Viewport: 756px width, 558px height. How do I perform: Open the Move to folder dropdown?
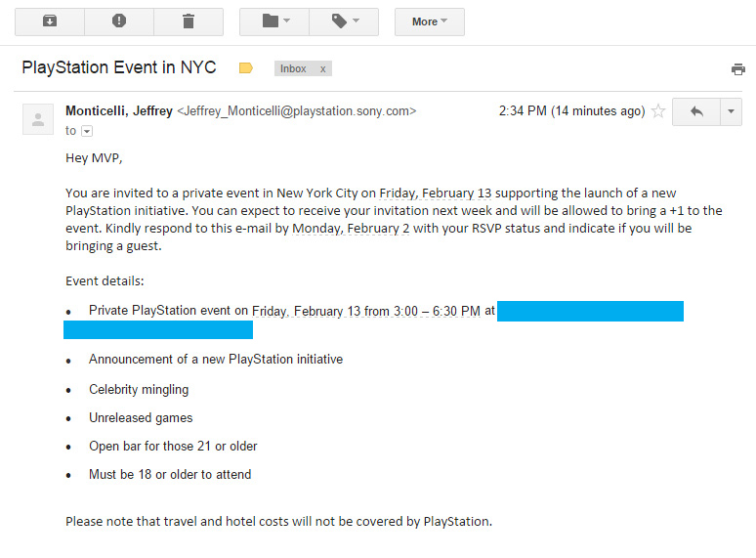click(273, 21)
